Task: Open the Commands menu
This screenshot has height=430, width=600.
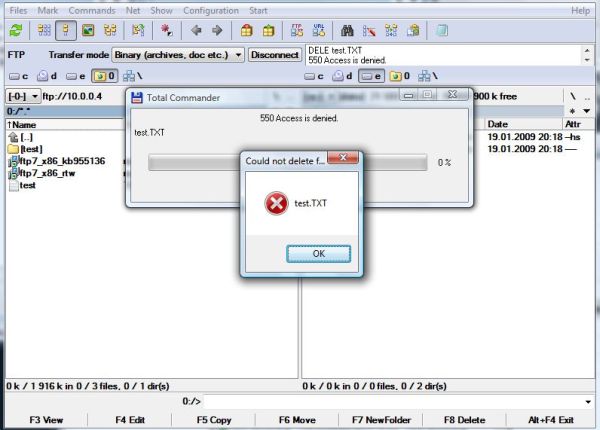Action: click(x=92, y=11)
